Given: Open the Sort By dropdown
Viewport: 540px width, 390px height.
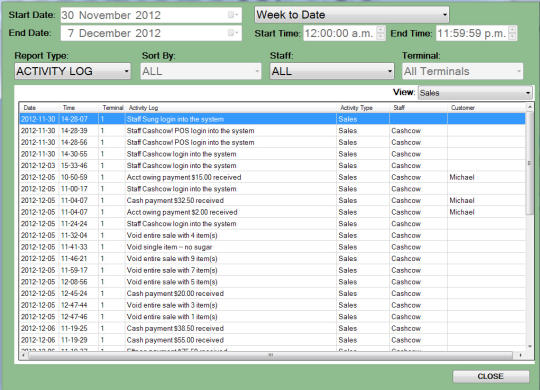Looking at the screenshot, I should pos(201,71).
